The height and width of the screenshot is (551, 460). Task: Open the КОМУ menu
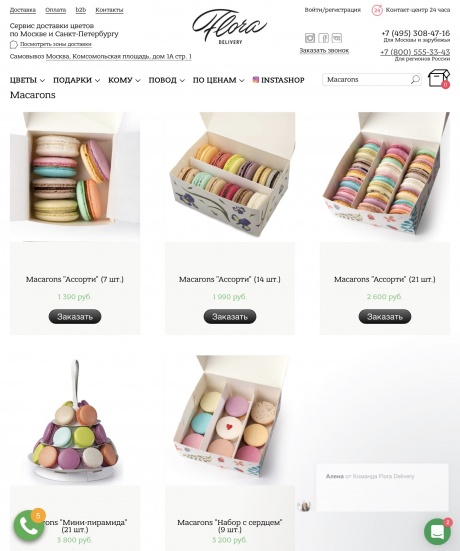[x=124, y=80]
